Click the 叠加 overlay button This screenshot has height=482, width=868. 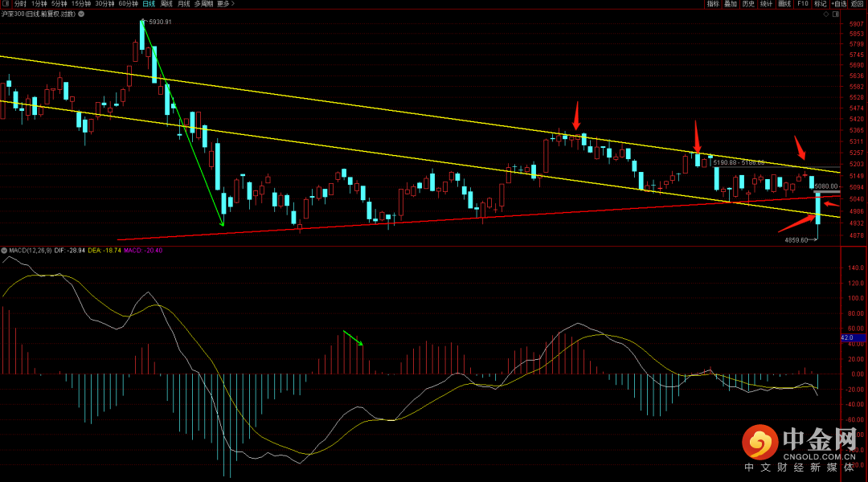pyautogui.click(x=731, y=3)
